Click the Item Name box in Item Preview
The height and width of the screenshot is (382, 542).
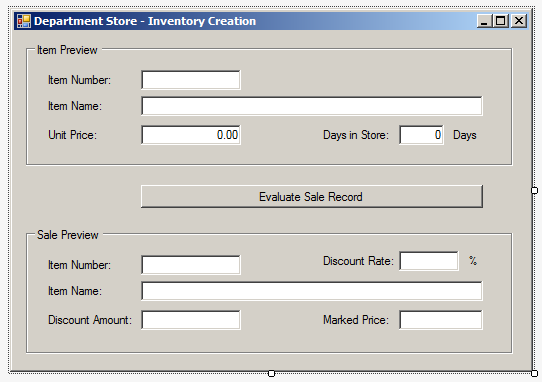coord(312,106)
